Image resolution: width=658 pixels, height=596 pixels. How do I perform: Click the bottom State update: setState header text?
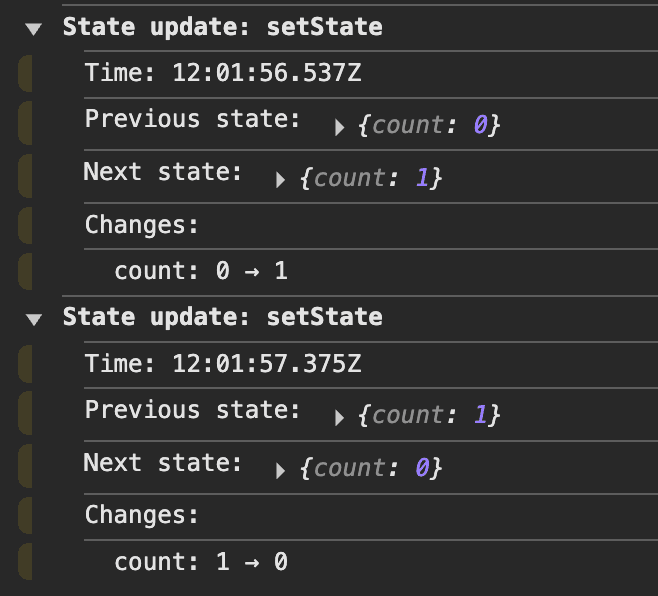pyautogui.click(x=222, y=318)
